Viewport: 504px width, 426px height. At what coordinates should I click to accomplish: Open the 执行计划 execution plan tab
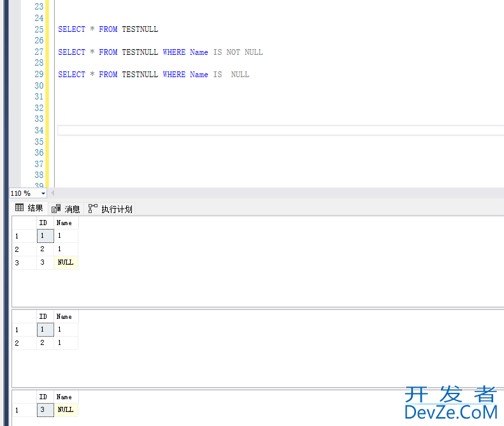pyautogui.click(x=110, y=209)
